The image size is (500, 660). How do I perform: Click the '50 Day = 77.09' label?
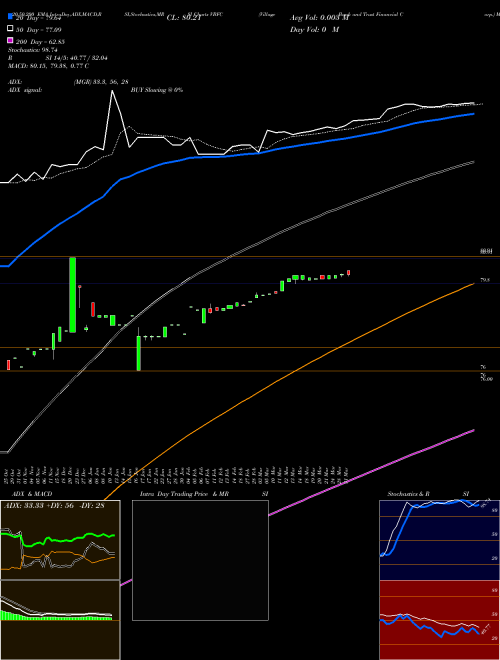pos(39,29)
